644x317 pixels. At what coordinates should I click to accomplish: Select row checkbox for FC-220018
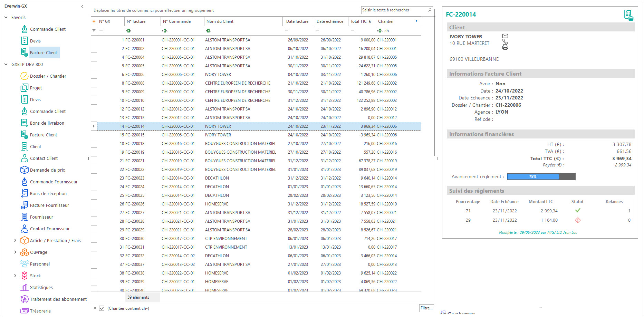pos(94,144)
